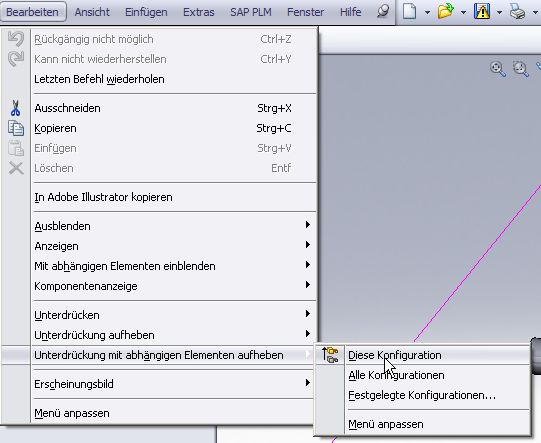Click the warning sign toolbar icon
The width and height of the screenshot is (541, 443).
(482, 11)
